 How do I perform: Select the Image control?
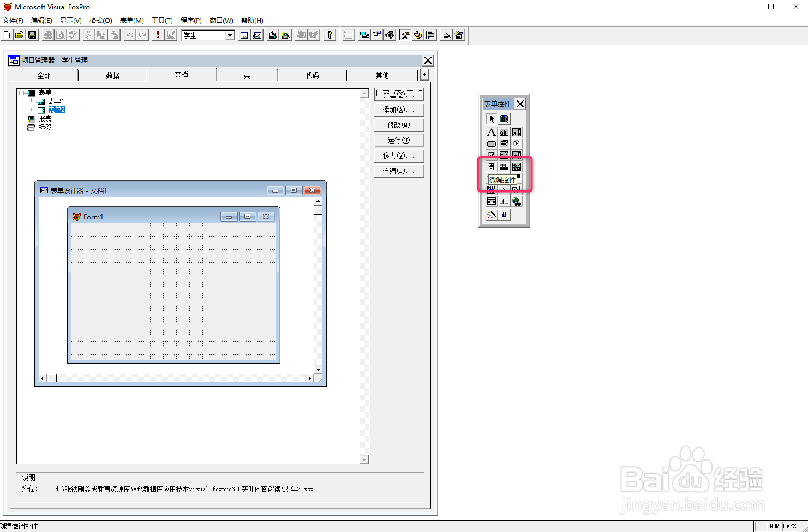(x=517, y=166)
